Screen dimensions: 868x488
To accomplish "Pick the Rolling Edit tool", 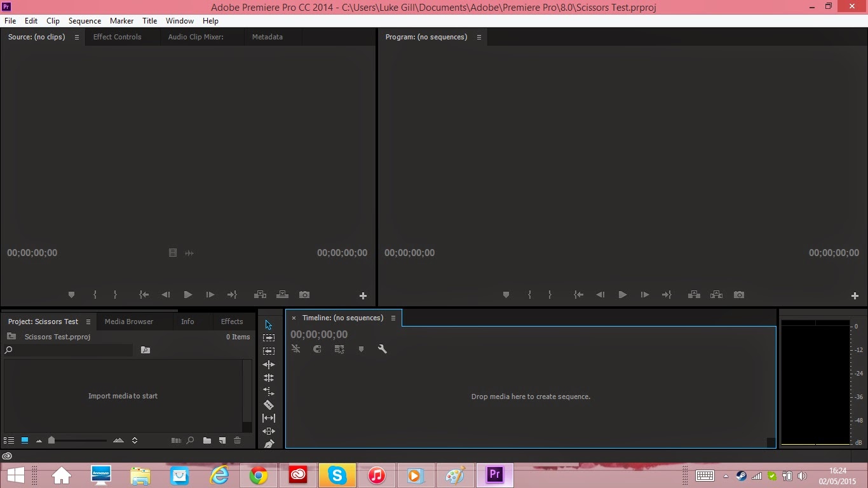I will tap(269, 378).
